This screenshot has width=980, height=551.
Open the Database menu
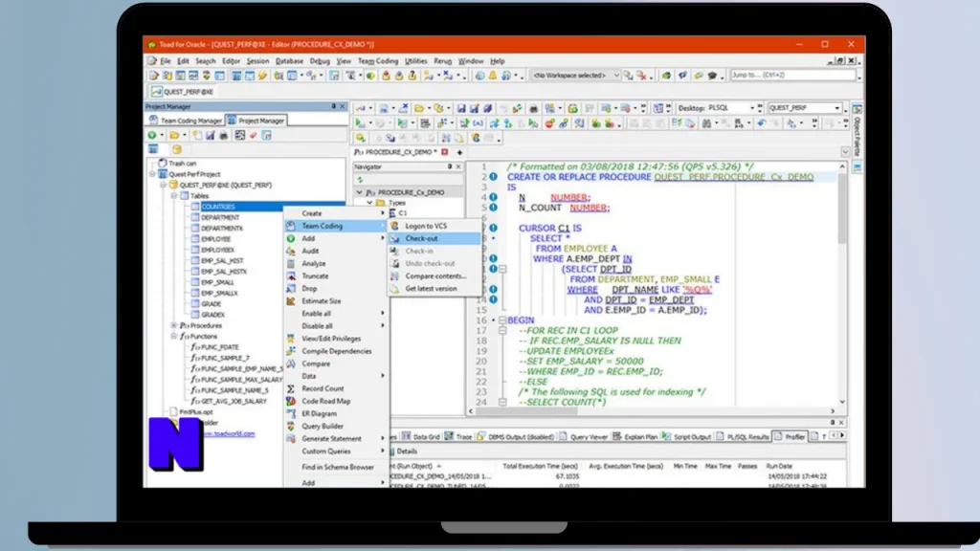289,61
